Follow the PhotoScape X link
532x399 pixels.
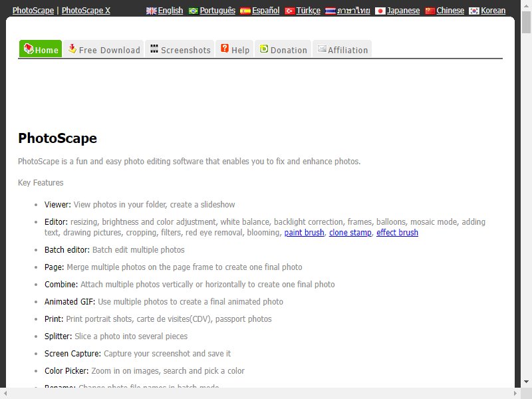click(x=86, y=11)
